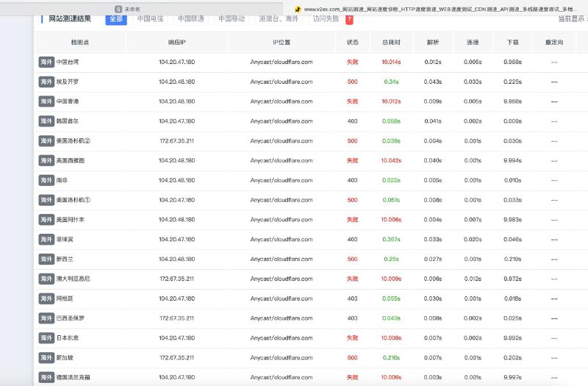The image size is (588, 386).
Task: Sort by the 连接 column header
Action: [473, 43]
